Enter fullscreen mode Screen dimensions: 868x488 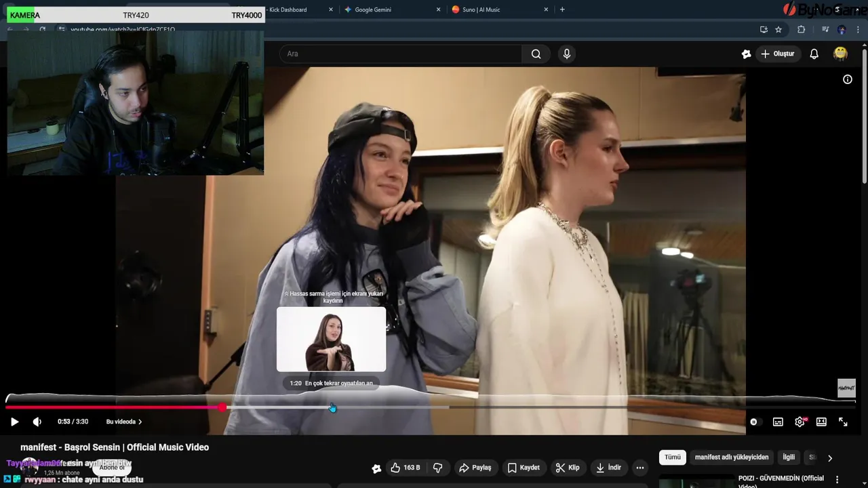[x=843, y=422]
